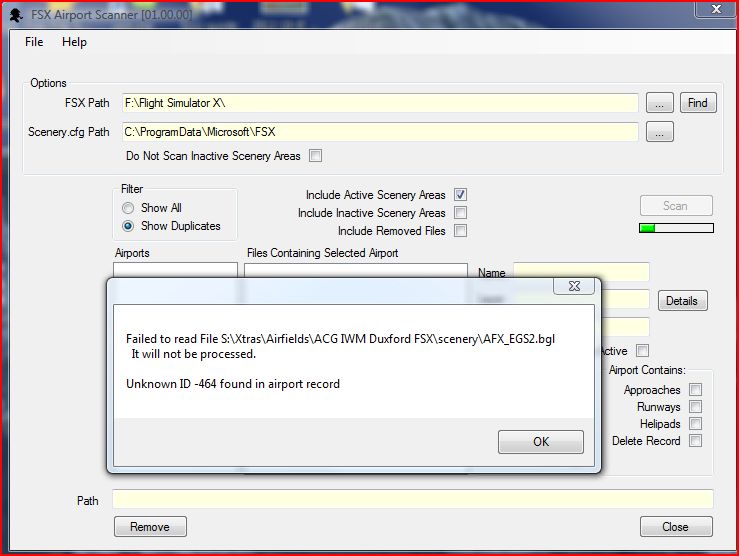Click the Find button
Viewport: 739px width, 556px height.
[697, 103]
